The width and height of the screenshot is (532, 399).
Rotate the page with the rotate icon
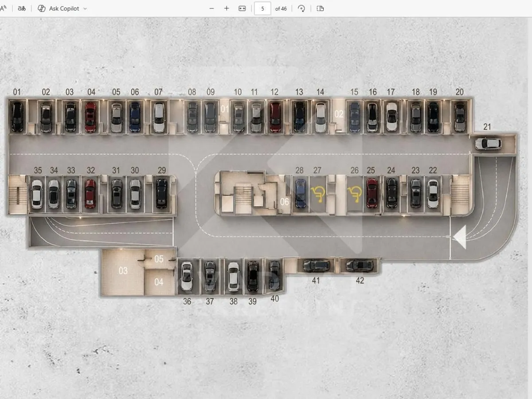coord(301,8)
